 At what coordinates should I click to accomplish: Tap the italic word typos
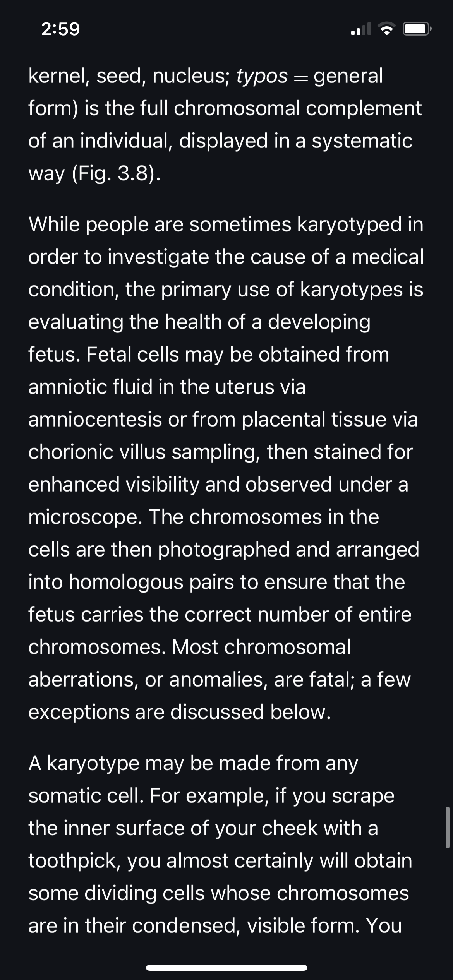pyautogui.click(x=262, y=76)
